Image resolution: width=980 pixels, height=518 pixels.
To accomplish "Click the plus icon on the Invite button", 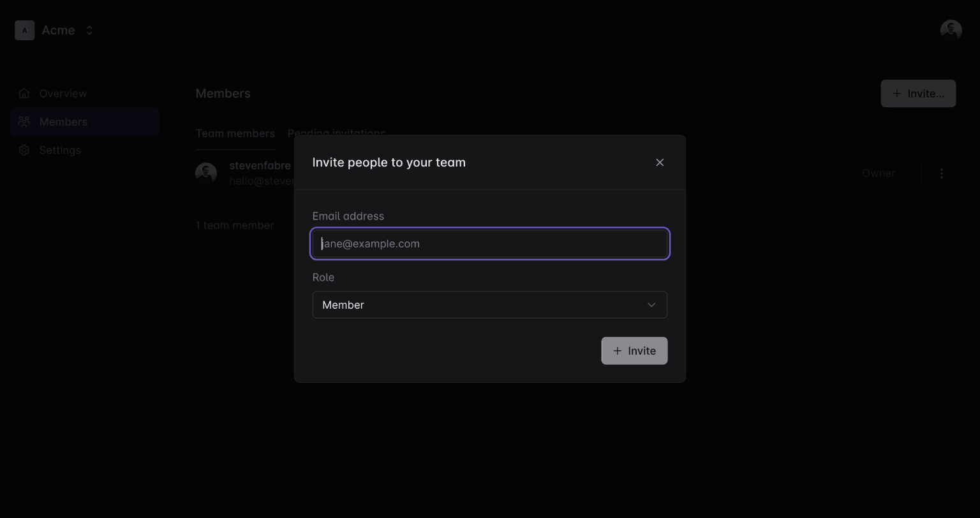I will point(618,351).
